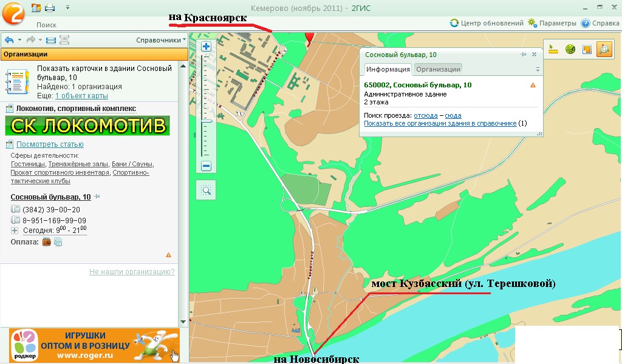Screen dimensions: 622x364
Task: Expand today's working hours with plus icon
Action: [x=15, y=231]
